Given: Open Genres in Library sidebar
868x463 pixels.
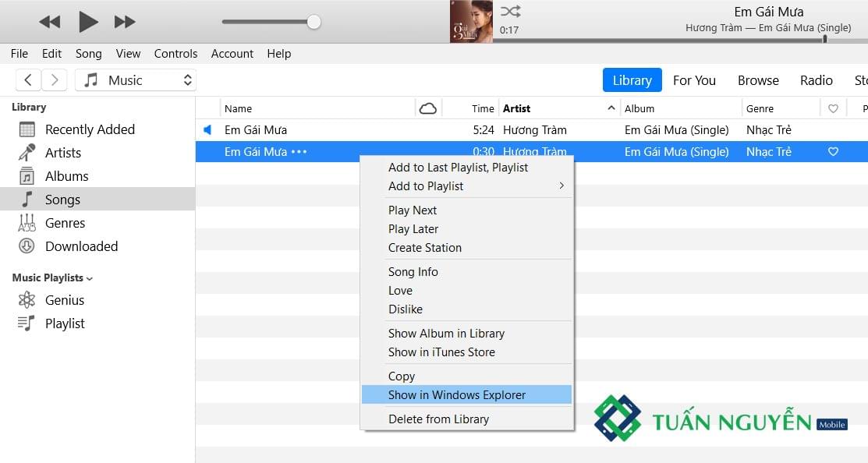Looking at the screenshot, I should (65, 223).
